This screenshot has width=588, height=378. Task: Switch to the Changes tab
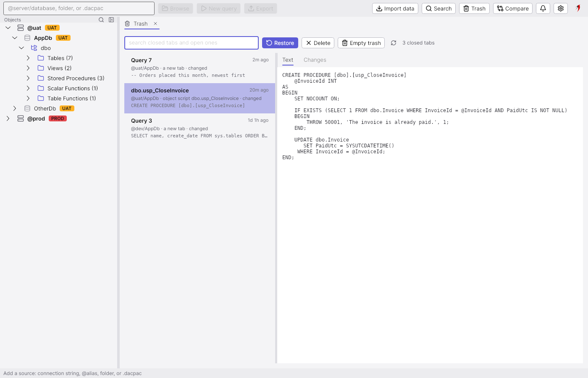(315, 60)
